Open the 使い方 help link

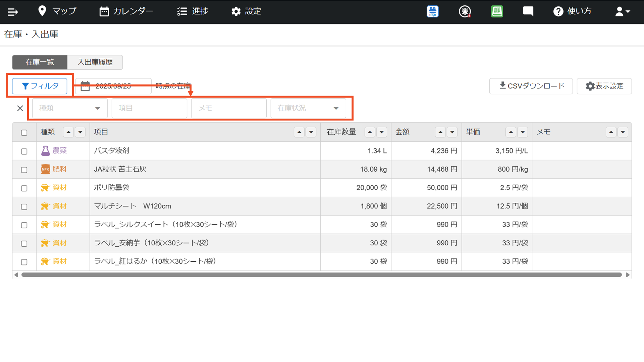[x=572, y=11]
